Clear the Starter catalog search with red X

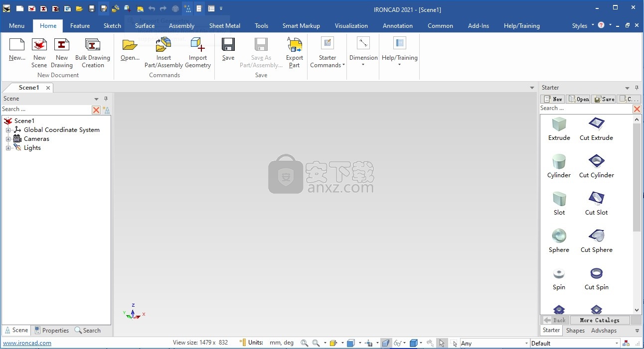[x=637, y=109]
